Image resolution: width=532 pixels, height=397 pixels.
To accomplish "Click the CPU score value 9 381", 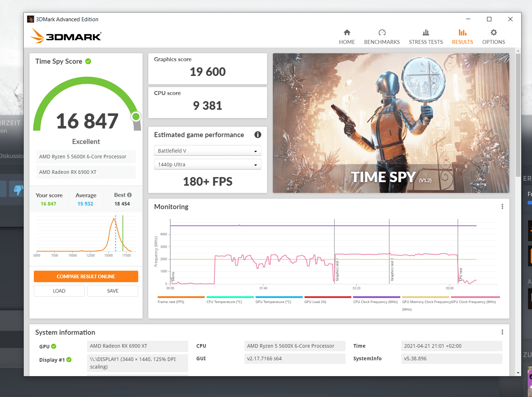I will 208,106.
